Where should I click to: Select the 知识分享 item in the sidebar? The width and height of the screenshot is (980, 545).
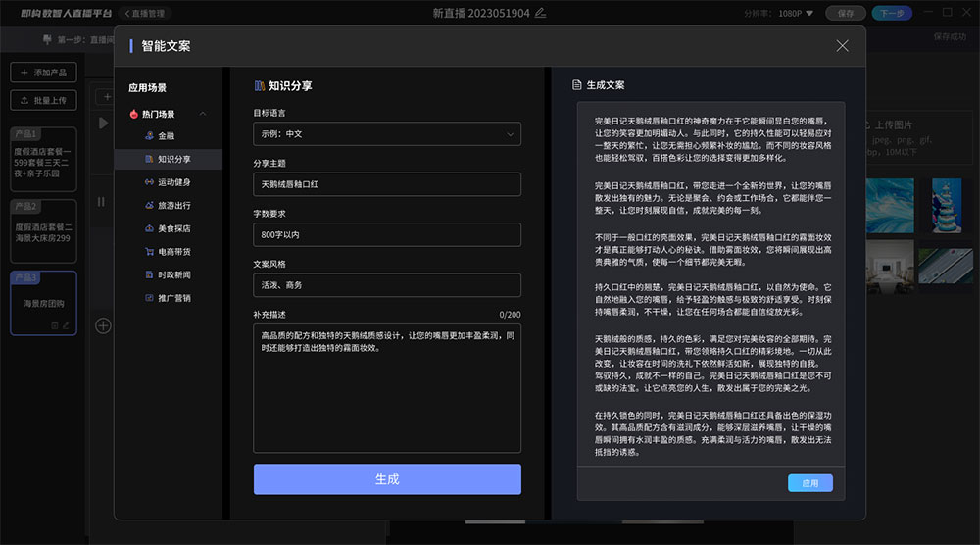(173, 159)
